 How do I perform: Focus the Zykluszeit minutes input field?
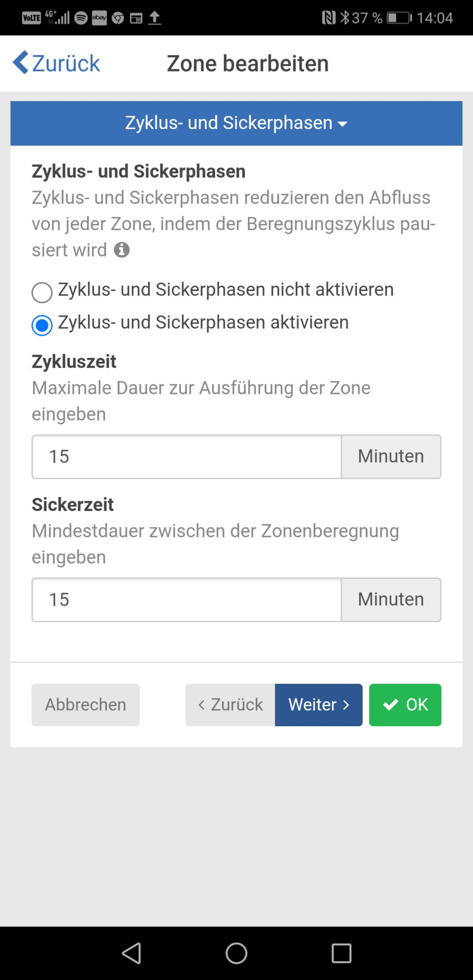pyautogui.click(x=186, y=457)
